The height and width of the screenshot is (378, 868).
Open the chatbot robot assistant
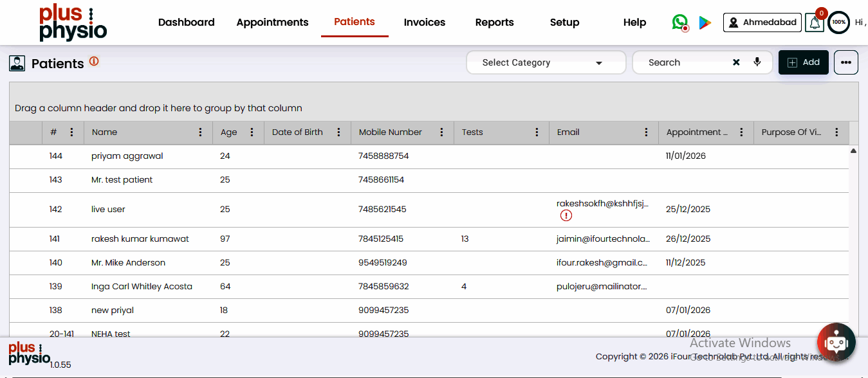click(836, 342)
